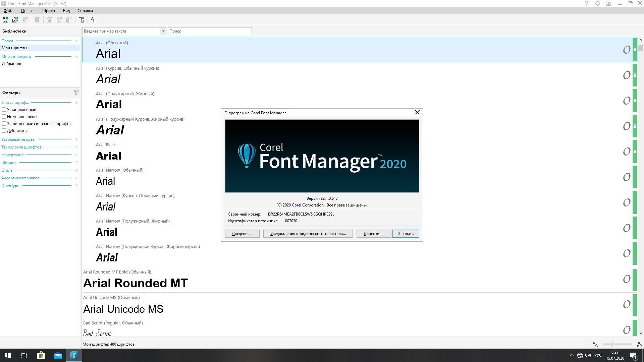Click the small A decrease preview size icon
Viewport: 644px width, 362px height.
[595, 344]
